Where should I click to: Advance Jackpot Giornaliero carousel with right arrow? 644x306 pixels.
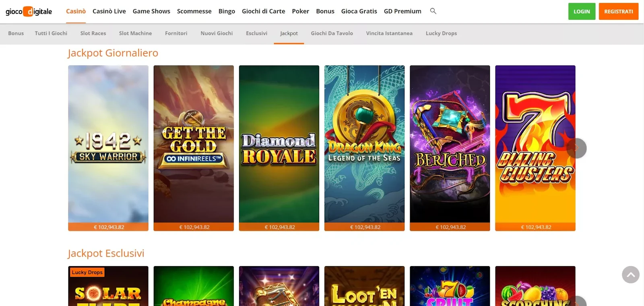click(x=576, y=148)
